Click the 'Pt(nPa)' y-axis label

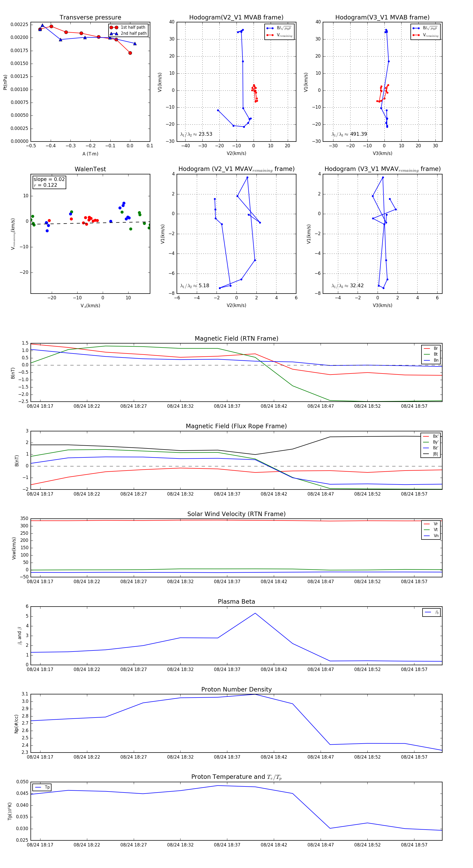(x=5, y=82)
